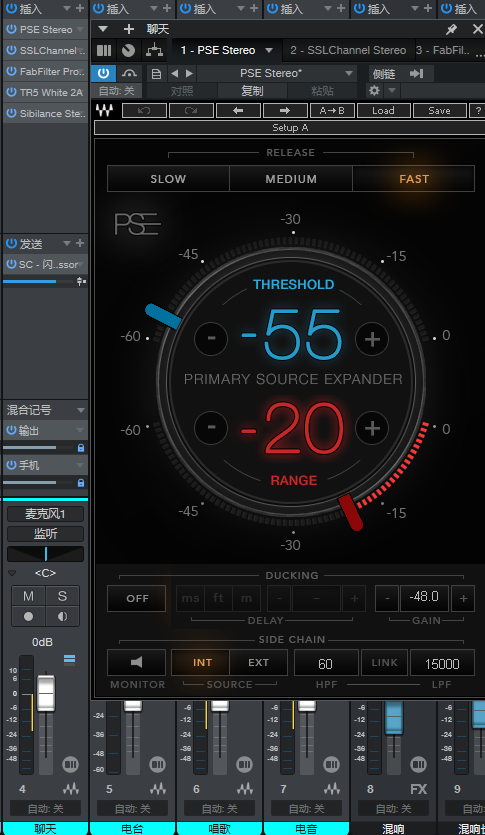The width and height of the screenshot is (485, 835).
Task: Toggle side chain LINK button
Action: [384, 662]
